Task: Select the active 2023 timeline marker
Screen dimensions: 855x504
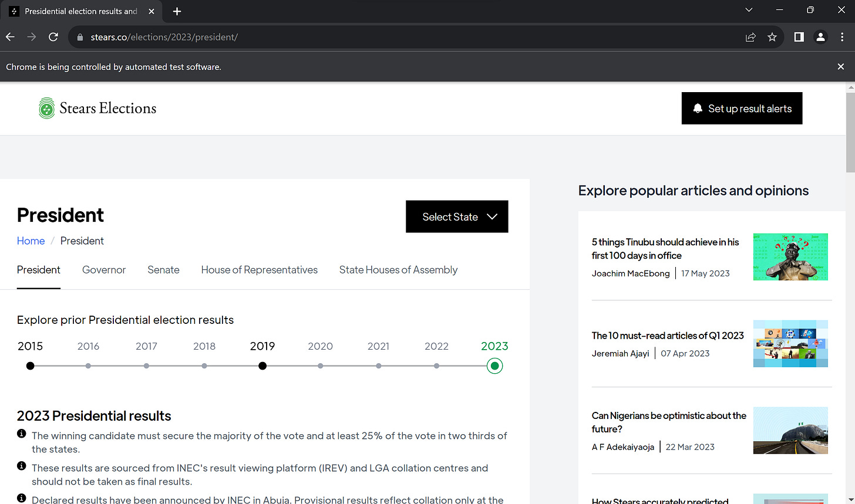Action: click(495, 366)
